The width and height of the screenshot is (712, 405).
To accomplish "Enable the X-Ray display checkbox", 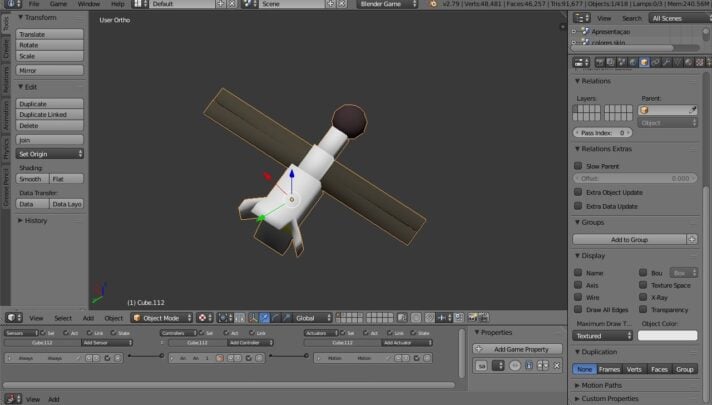I will pyautogui.click(x=643, y=298).
